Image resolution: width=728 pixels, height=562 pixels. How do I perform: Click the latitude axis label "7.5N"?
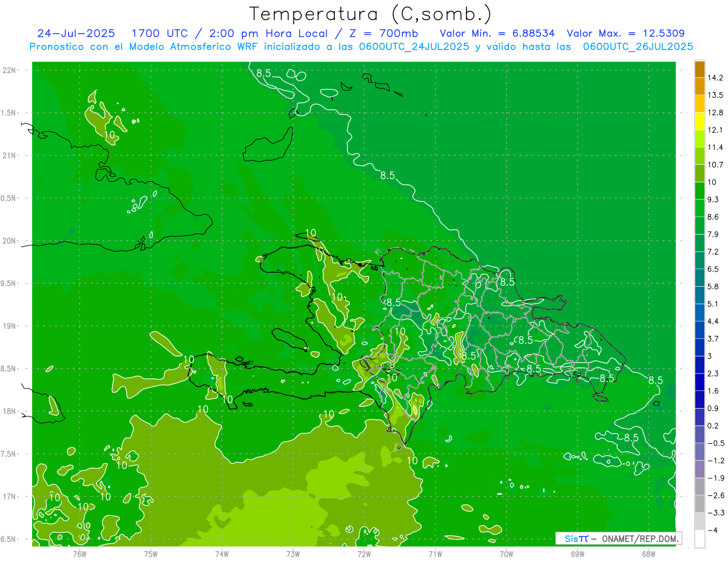9,454
